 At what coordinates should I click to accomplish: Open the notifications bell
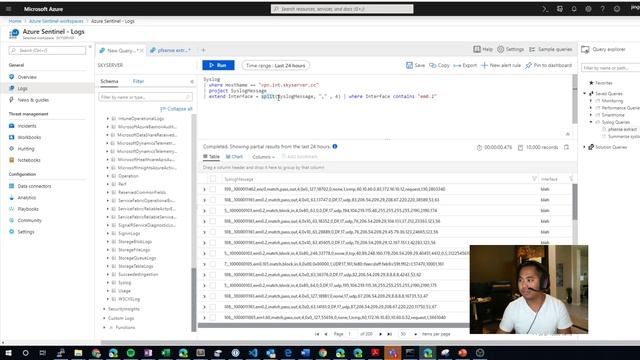tap(574, 9)
